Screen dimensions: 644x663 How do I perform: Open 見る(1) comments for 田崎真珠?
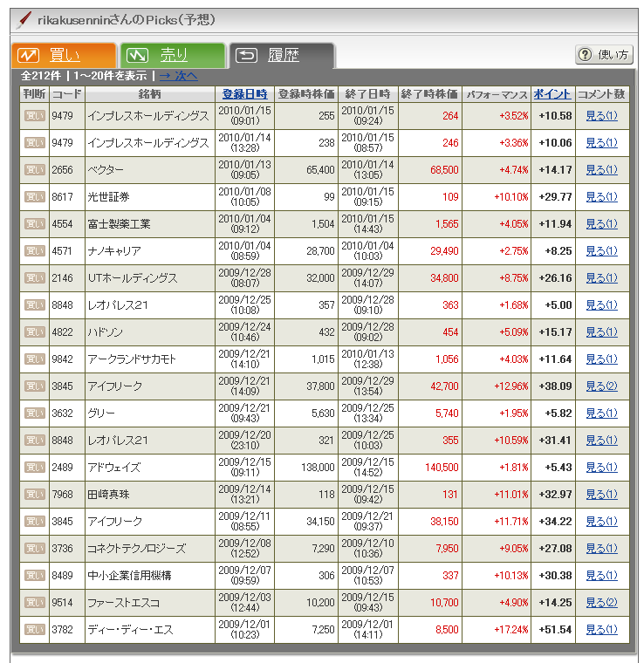point(602,495)
